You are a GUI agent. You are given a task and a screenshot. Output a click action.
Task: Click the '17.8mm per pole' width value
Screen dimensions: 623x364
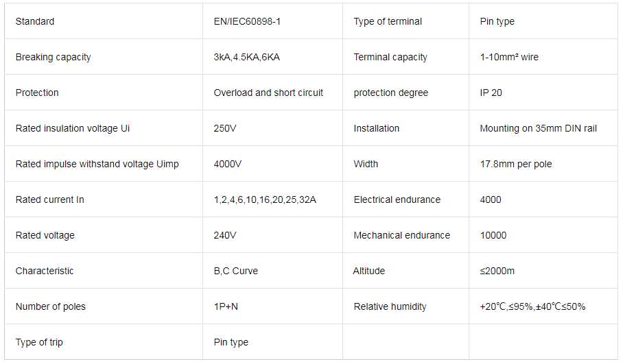click(516, 164)
